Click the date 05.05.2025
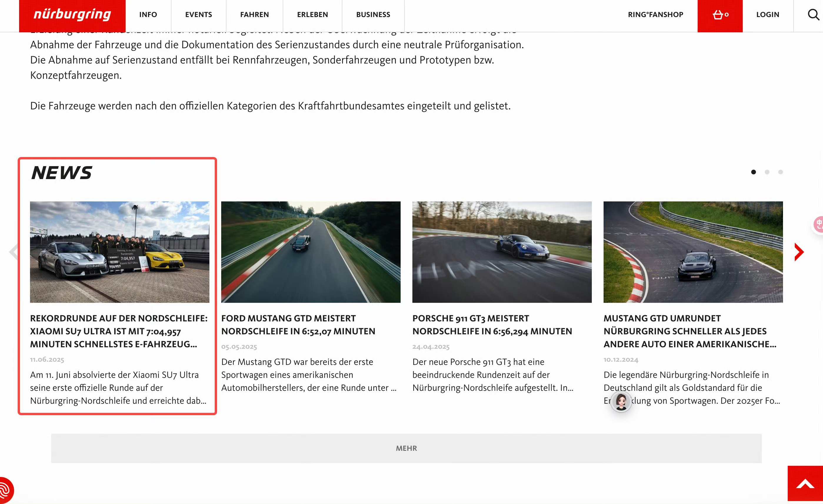This screenshot has width=823, height=504. pyautogui.click(x=239, y=347)
